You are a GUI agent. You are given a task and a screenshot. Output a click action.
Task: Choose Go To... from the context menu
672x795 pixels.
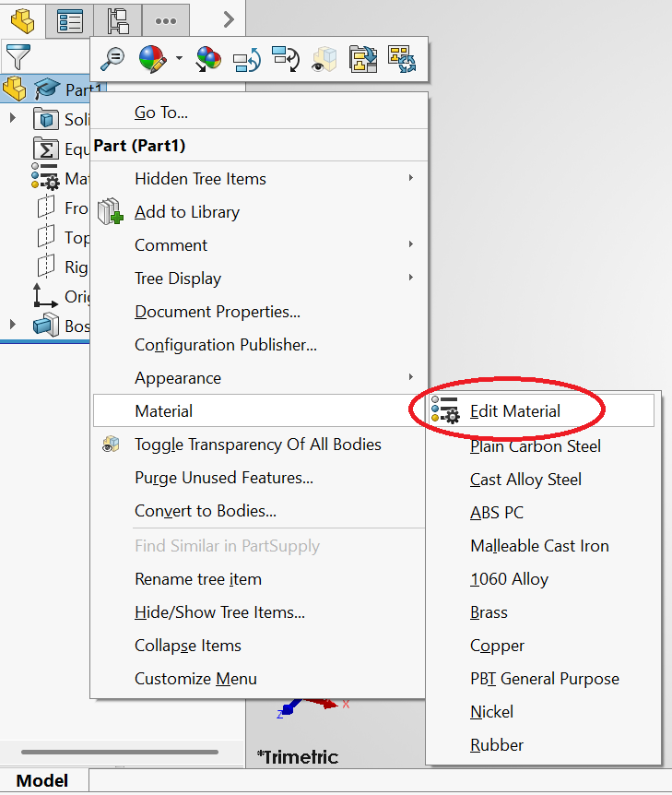(x=259, y=112)
